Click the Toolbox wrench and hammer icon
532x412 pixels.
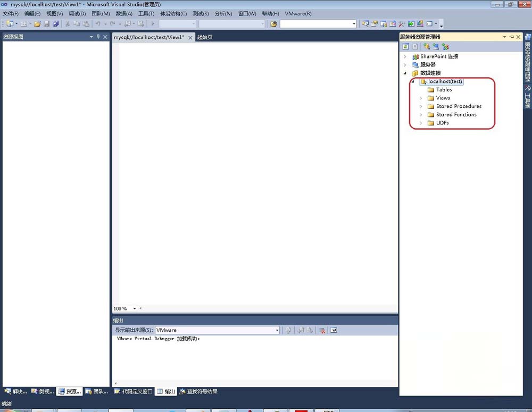[402, 24]
